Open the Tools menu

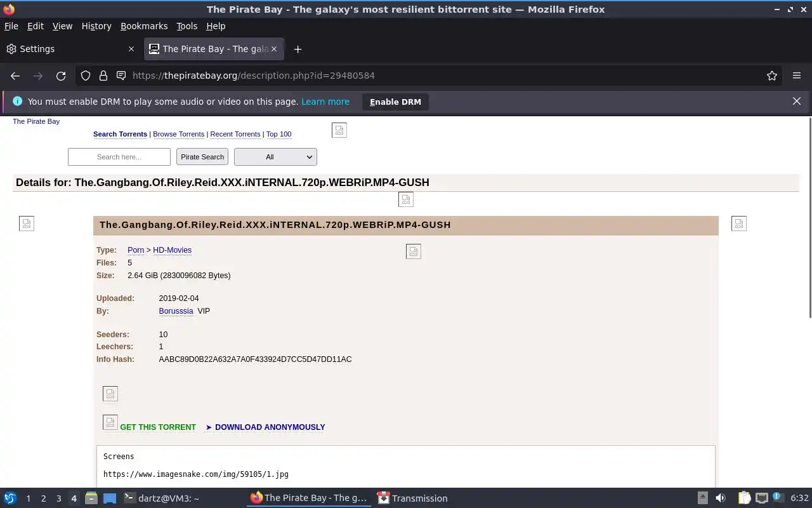pos(187,26)
